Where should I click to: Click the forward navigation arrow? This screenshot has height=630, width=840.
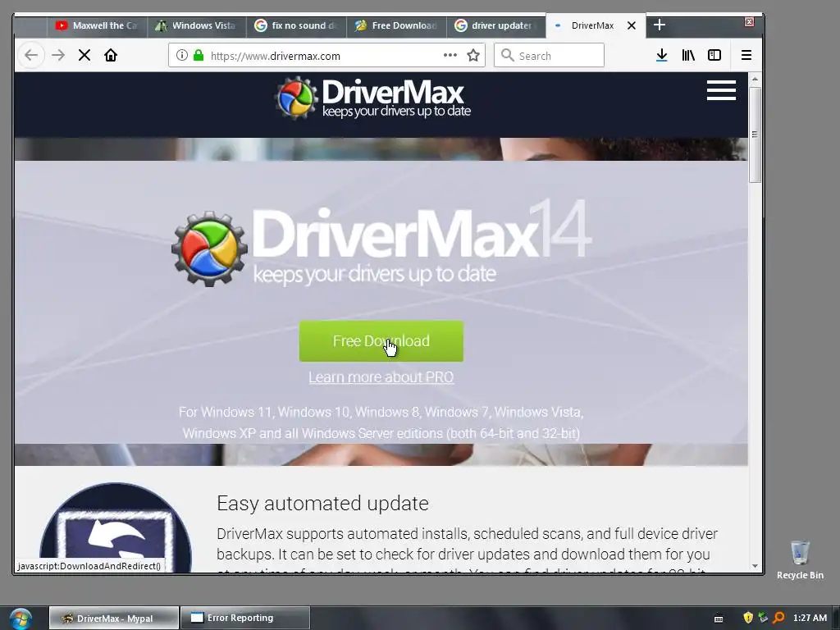58,55
